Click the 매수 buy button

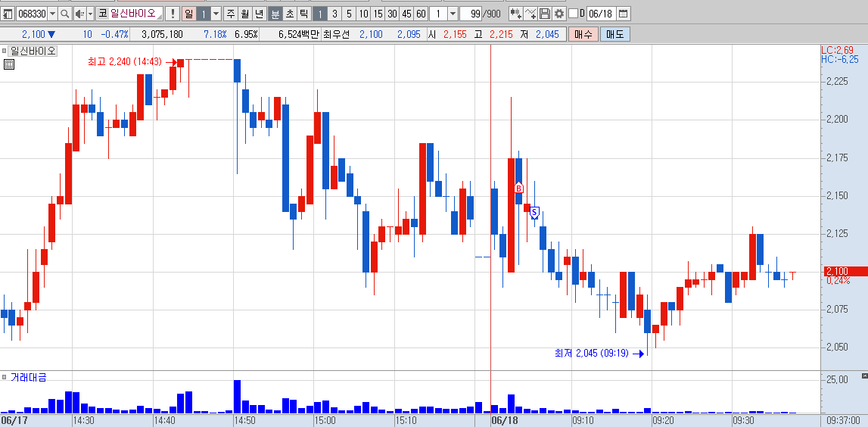pyautogui.click(x=583, y=34)
